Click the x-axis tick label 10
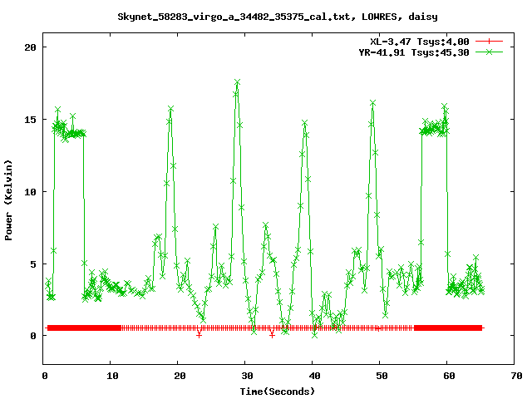The width and height of the screenshot is (532, 399). (x=112, y=376)
